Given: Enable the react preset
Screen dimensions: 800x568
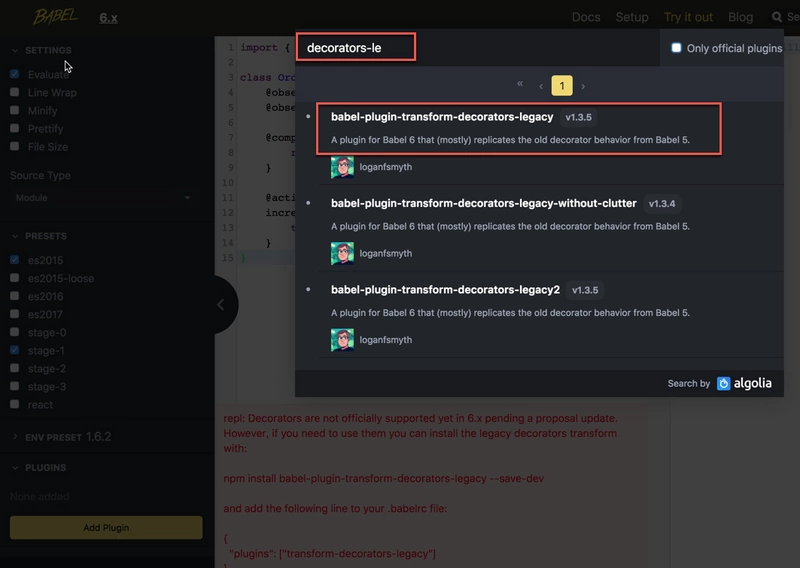Looking at the screenshot, I should 15,404.
